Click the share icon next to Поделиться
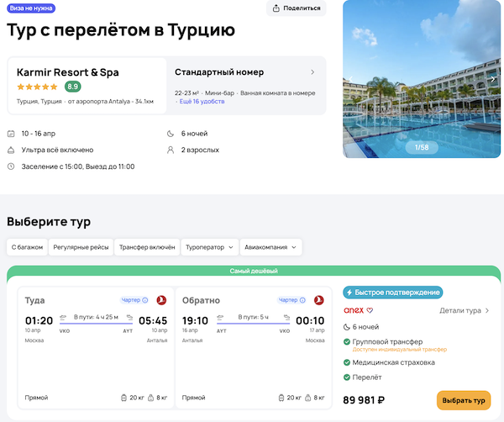This screenshot has width=504, height=422. (x=276, y=8)
